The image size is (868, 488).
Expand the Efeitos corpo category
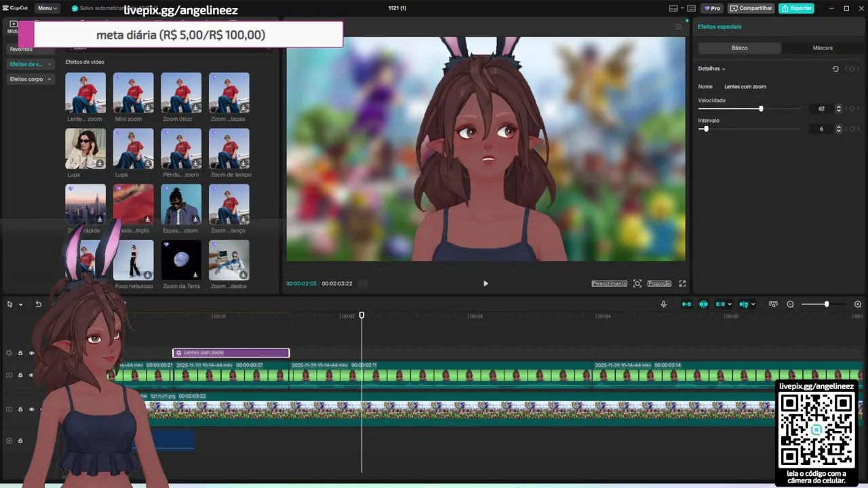click(31, 79)
